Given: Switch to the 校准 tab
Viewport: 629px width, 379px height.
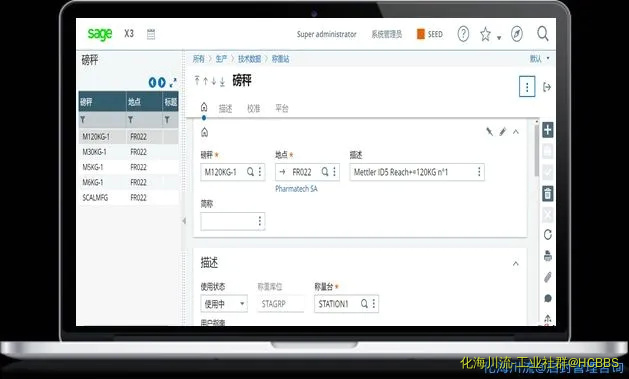Looking at the screenshot, I should tap(254, 109).
